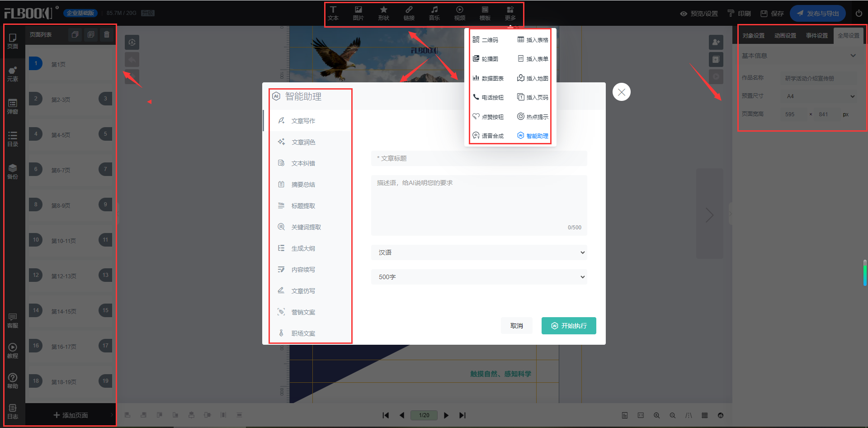Image resolution: width=868 pixels, height=428 pixels.
Task: Delete page using trash icon
Action: click(107, 34)
